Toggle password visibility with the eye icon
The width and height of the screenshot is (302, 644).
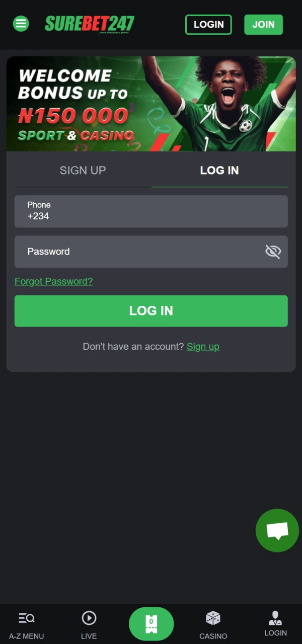(273, 252)
